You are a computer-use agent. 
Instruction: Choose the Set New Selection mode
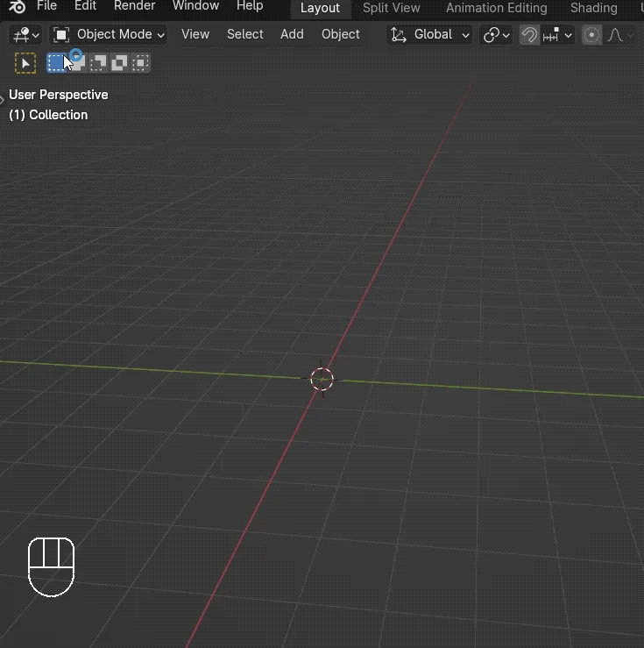click(57, 63)
